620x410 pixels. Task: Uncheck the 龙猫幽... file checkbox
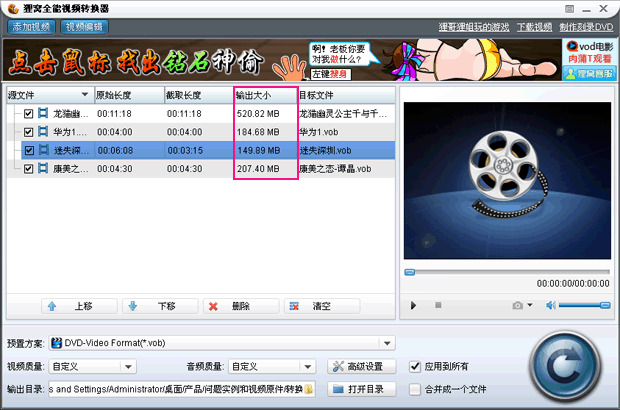pos(29,115)
